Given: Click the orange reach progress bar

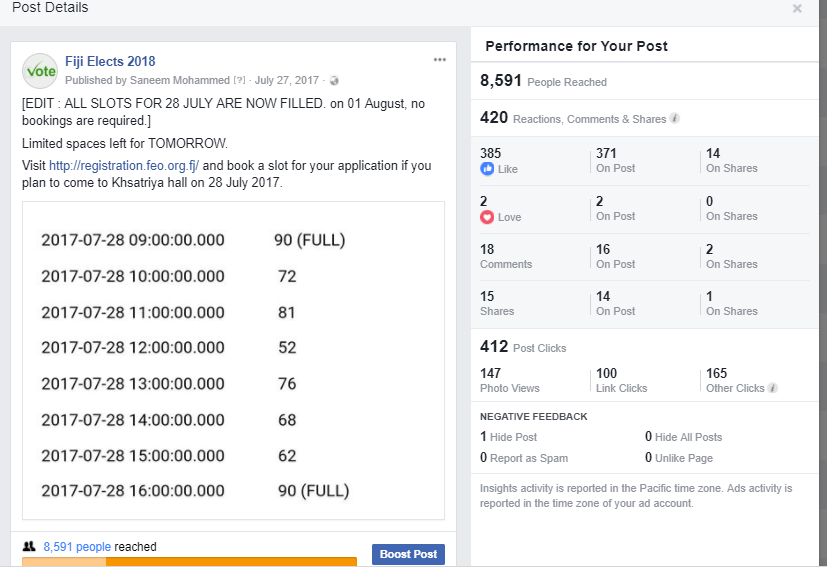Looking at the screenshot, I should (189, 562).
